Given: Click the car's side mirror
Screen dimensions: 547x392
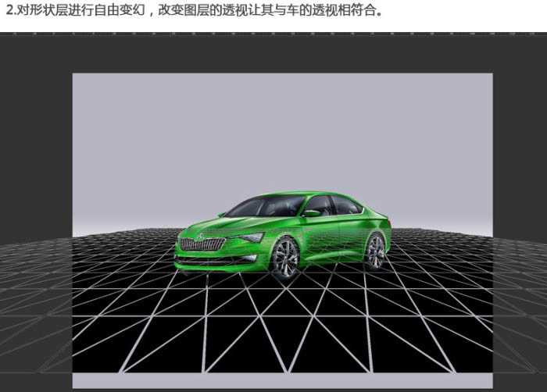Looking at the screenshot, I should tap(312, 212).
